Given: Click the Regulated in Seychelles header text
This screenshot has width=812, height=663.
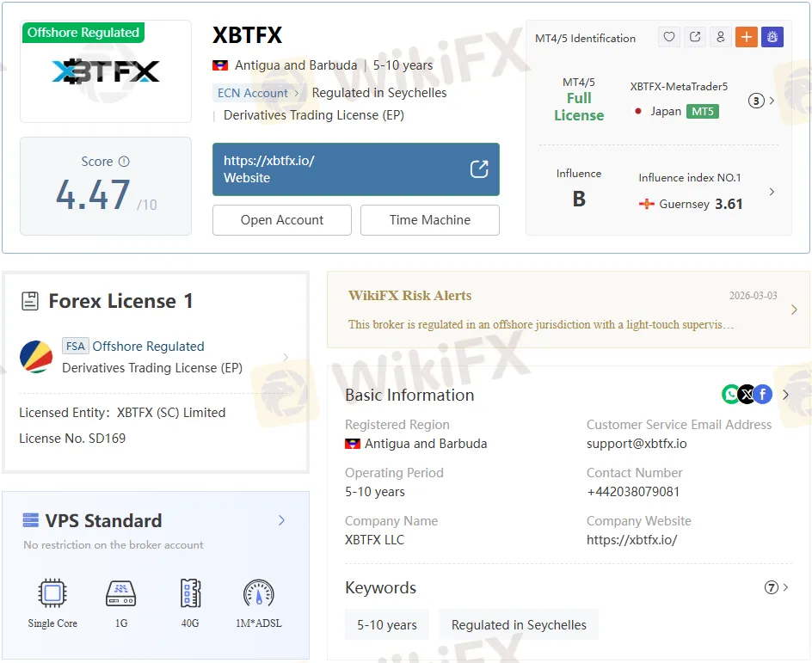Looking at the screenshot, I should 379,93.
